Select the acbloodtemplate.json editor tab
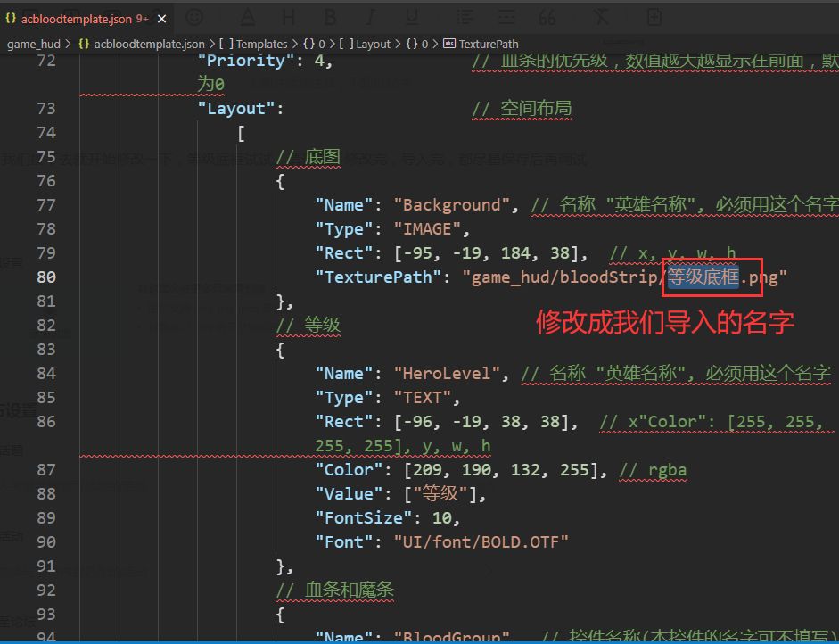Screen dimensions: 839x644 pos(86,19)
